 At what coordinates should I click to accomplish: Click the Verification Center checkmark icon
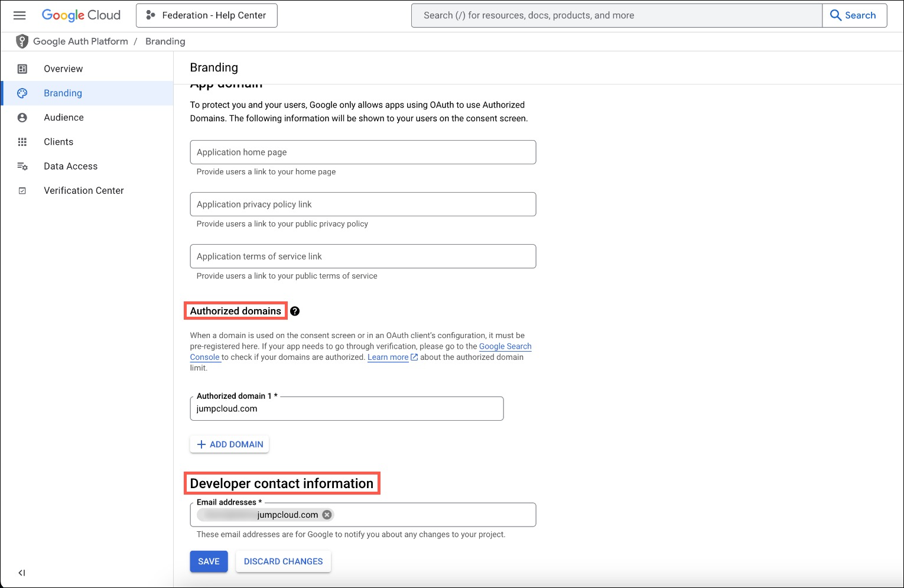click(22, 190)
